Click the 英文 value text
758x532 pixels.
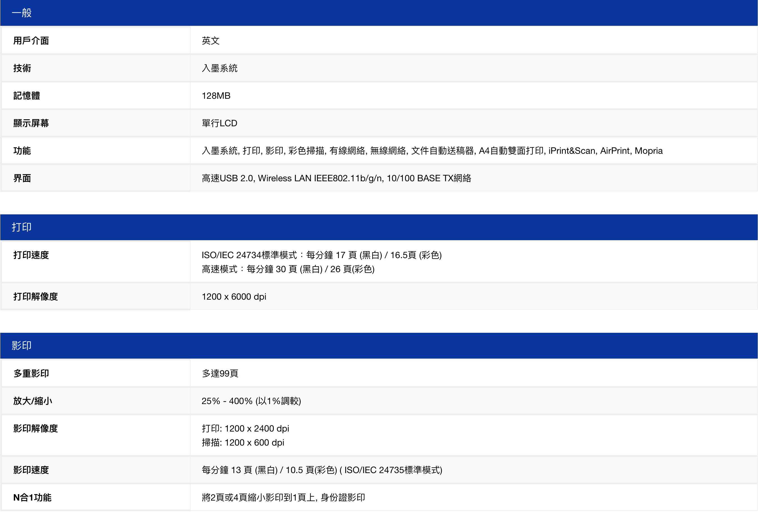[x=211, y=41]
